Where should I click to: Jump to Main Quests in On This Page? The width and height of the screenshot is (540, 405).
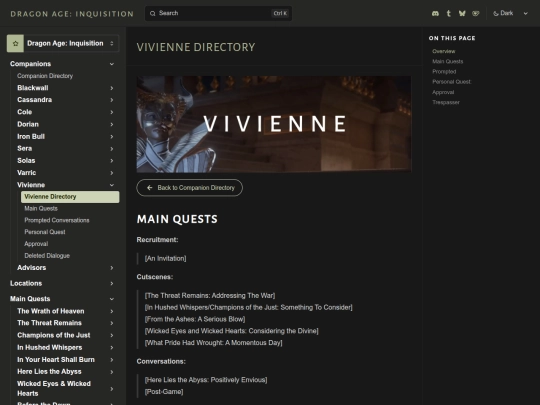tap(448, 61)
